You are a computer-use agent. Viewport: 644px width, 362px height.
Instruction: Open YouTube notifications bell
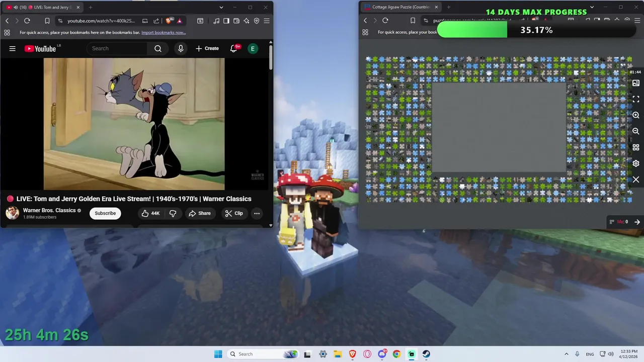coord(233,48)
